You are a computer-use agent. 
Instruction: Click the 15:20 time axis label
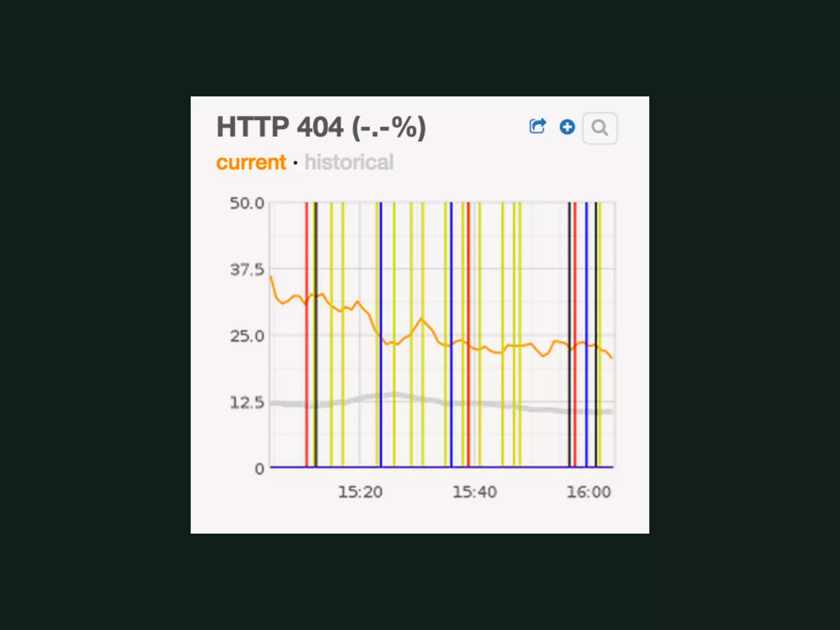point(360,492)
